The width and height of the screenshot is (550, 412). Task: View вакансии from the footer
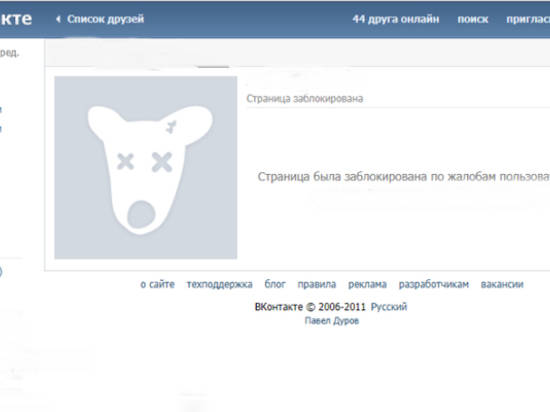coord(502,284)
